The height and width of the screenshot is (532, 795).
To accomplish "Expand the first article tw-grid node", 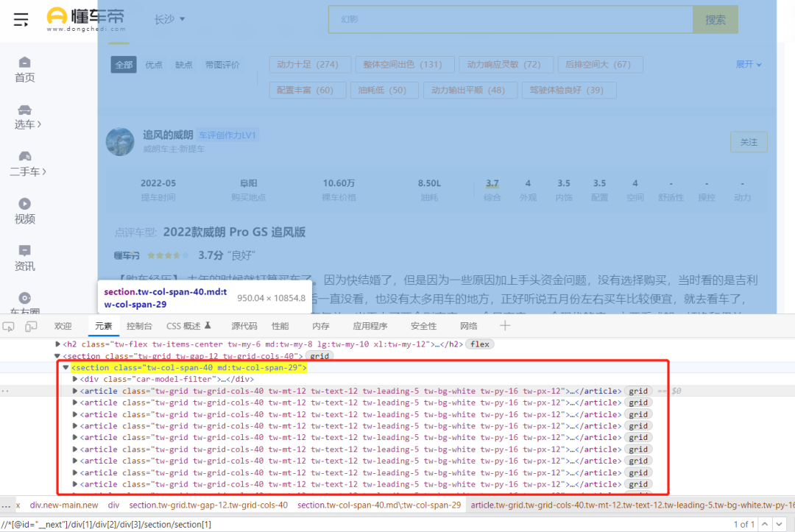I will coord(75,391).
